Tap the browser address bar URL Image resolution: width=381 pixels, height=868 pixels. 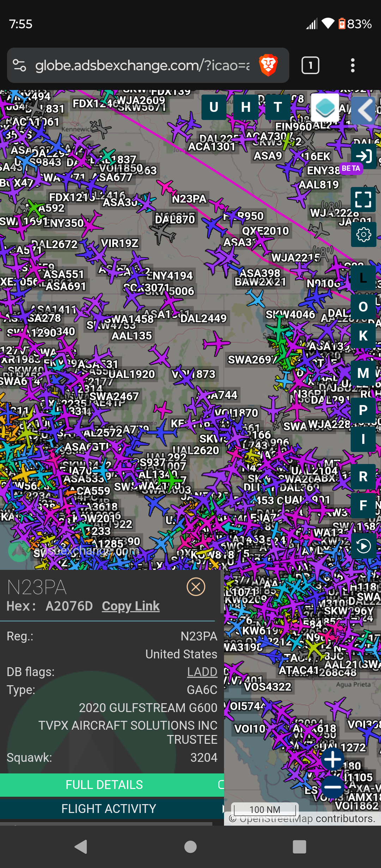(x=142, y=66)
